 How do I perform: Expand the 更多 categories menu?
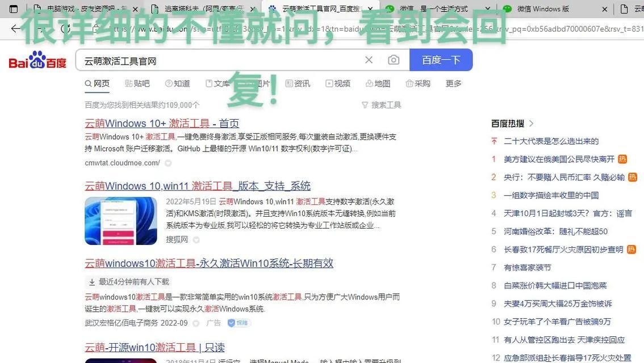pyautogui.click(x=453, y=84)
